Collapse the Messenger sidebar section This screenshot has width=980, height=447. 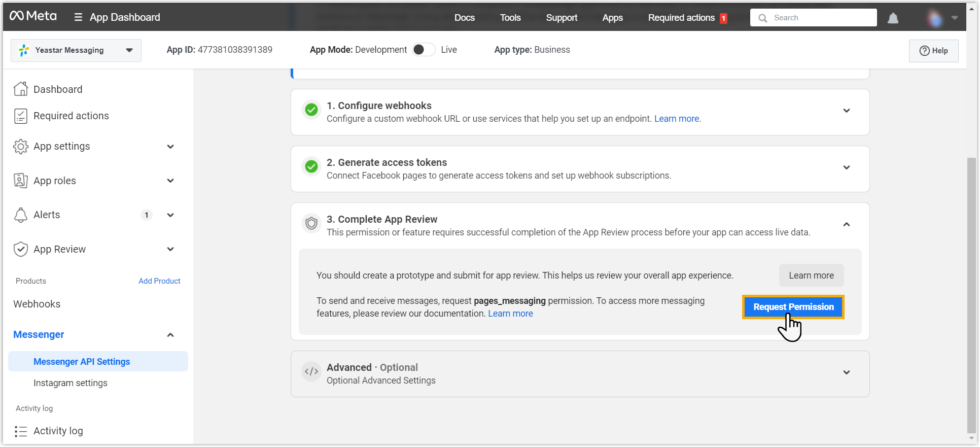coord(170,335)
